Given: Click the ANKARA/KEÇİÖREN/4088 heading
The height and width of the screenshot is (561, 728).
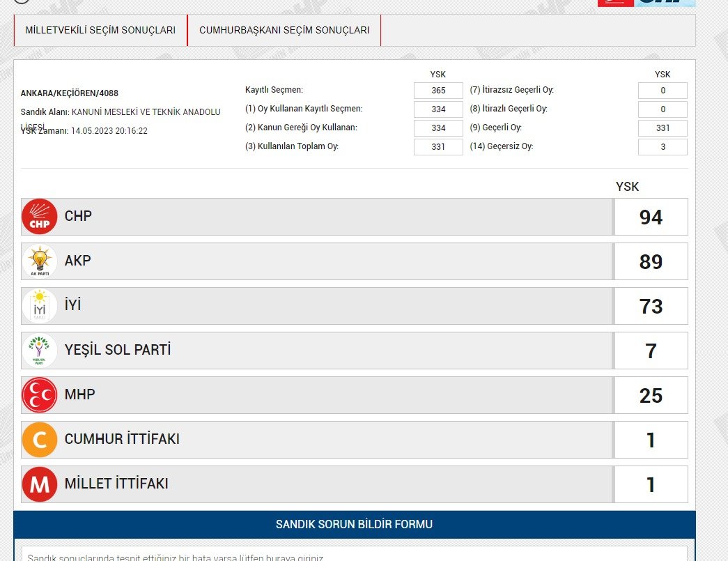Looking at the screenshot, I should [x=70, y=93].
